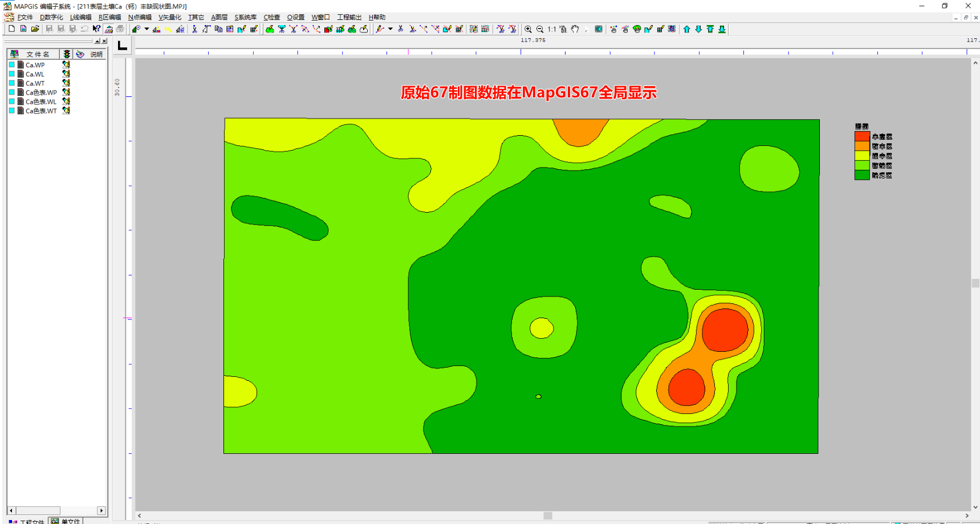Select the hand pan tool
Image resolution: width=980 pixels, height=524 pixels.
point(575,29)
